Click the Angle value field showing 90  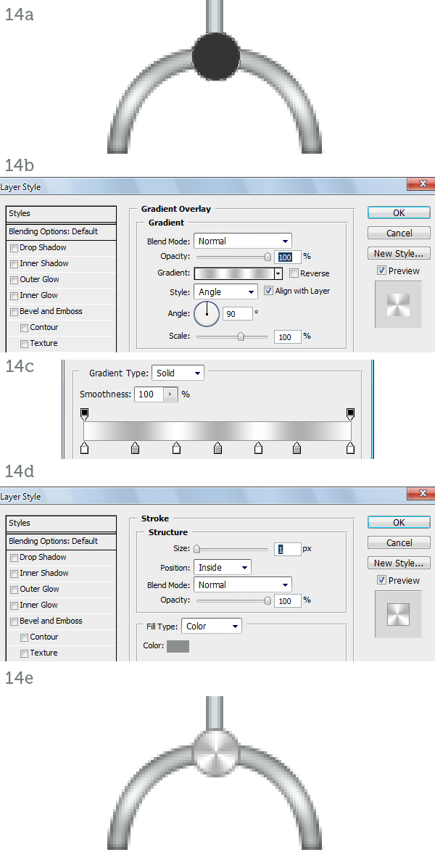pos(237,314)
